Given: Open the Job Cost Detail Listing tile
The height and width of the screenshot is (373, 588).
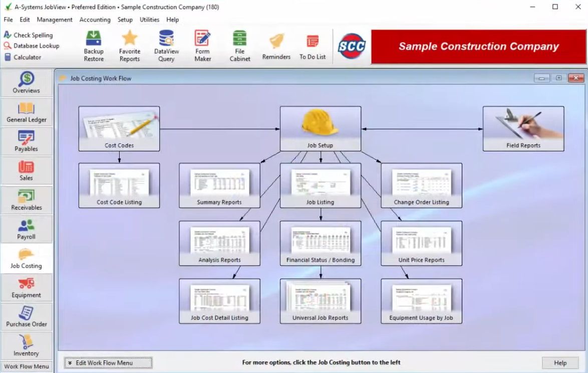Looking at the screenshot, I should [219, 301].
